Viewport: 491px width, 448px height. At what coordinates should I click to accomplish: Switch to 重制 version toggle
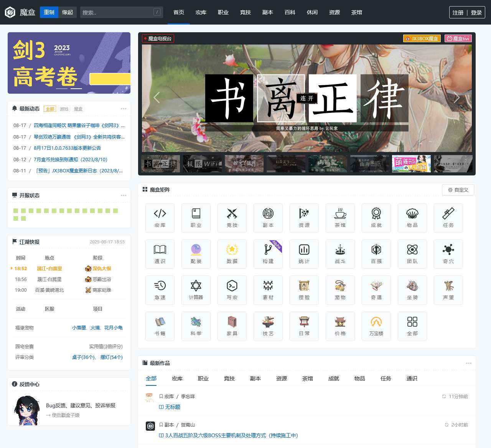pyautogui.click(x=49, y=12)
